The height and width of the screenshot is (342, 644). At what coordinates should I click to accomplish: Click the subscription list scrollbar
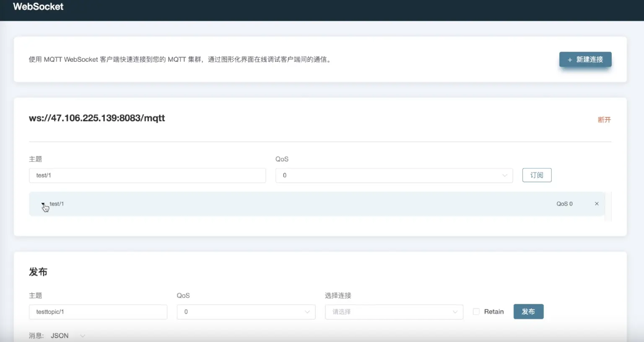pyautogui.click(x=608, y=206)
